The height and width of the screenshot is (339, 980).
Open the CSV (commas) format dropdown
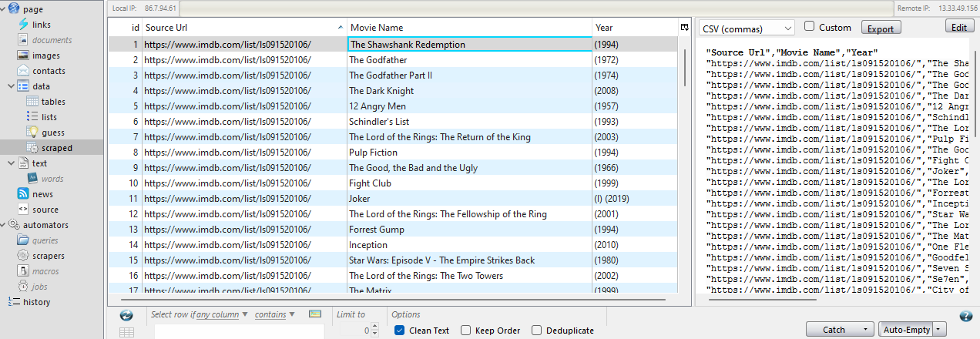pyautogui.click(x=746, y=29)
